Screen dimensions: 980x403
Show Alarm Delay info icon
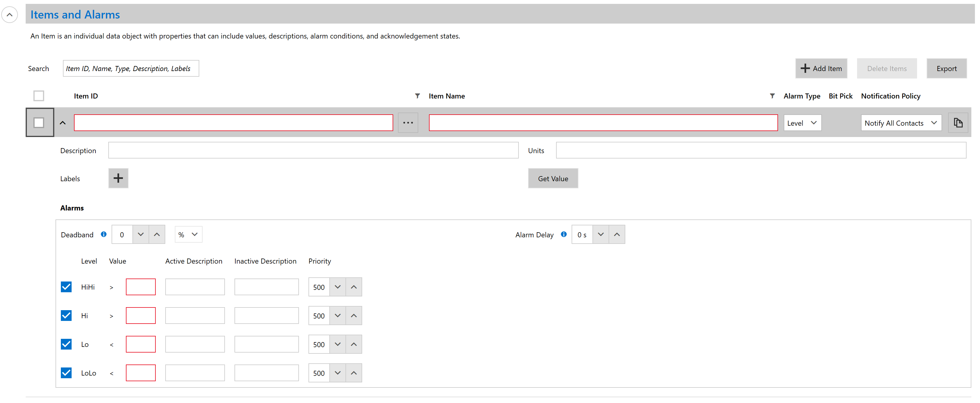564,234
